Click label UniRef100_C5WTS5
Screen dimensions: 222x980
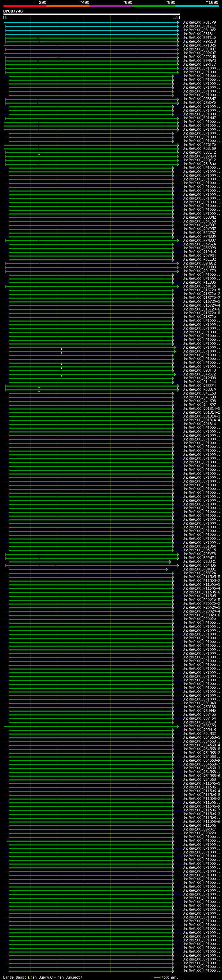click(x=199, y=286)
